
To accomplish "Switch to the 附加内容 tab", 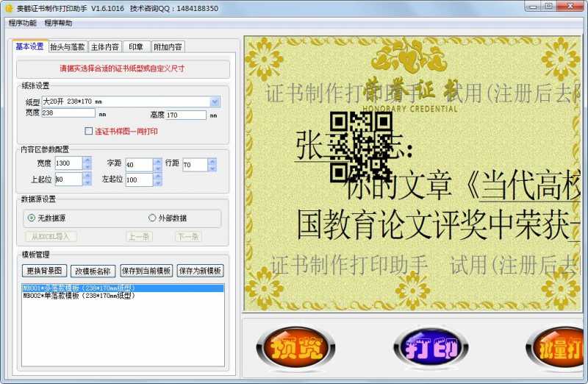I will pyautogui.click(x=168, y=47).
